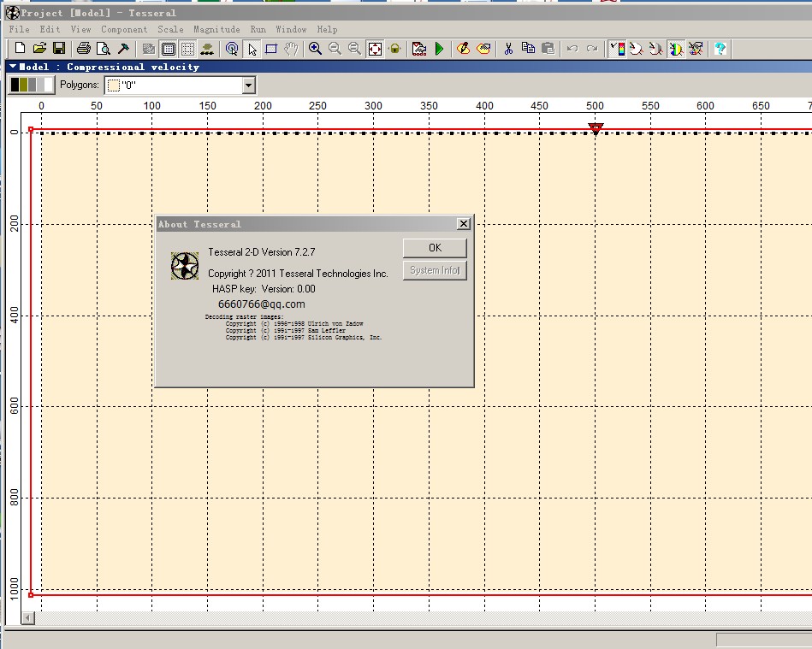
Task: Open help with the cyan question mark
Action: 720,49
